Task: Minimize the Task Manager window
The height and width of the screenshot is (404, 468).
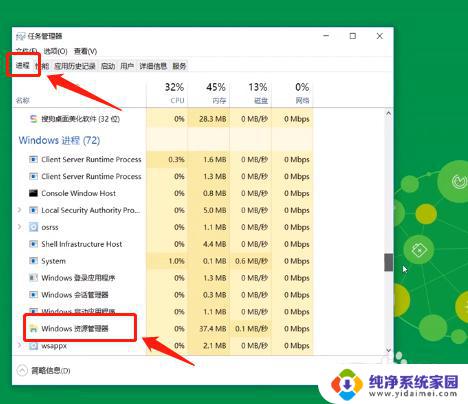Action: (326, 36)
